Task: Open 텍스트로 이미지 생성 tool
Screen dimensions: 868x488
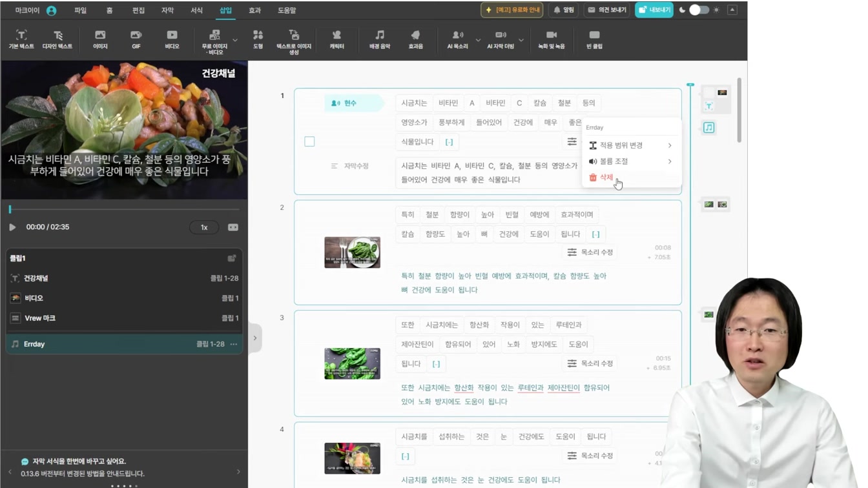Action: pos(294,41)
